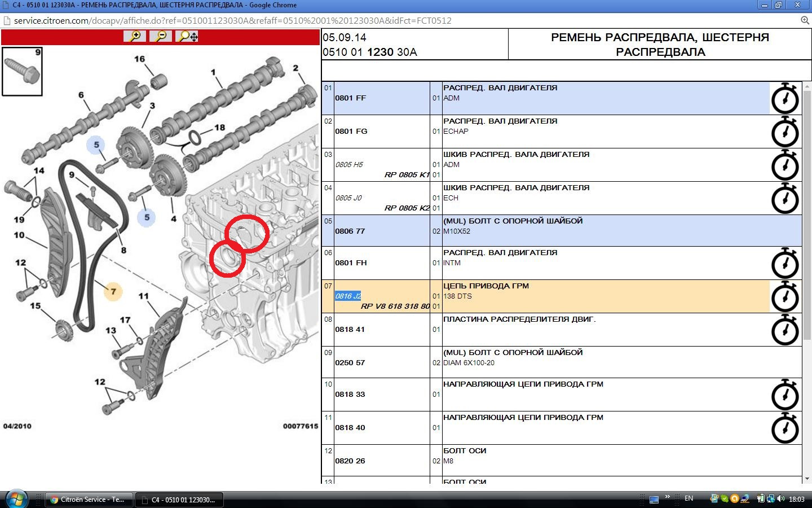812x508 pixels.
Task: Click the page zoom magnifier in the address bar
Action: (x=805, y=20)
